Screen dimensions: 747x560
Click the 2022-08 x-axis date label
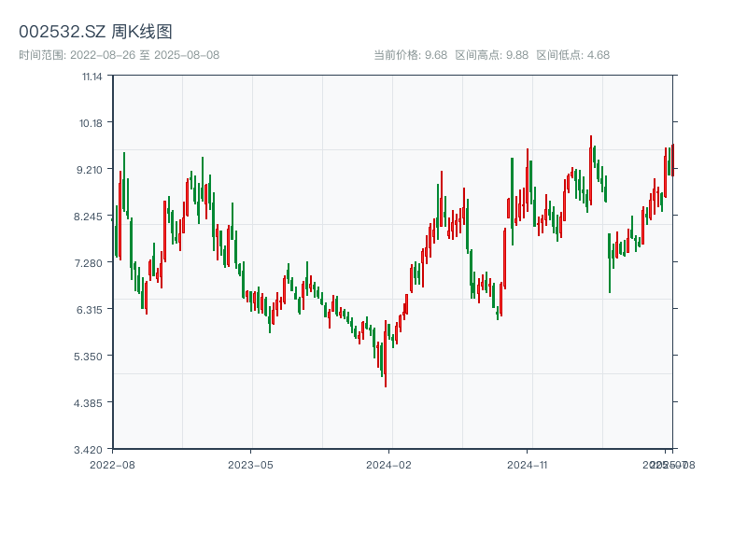pyautogui.click(x=112, y=464)
